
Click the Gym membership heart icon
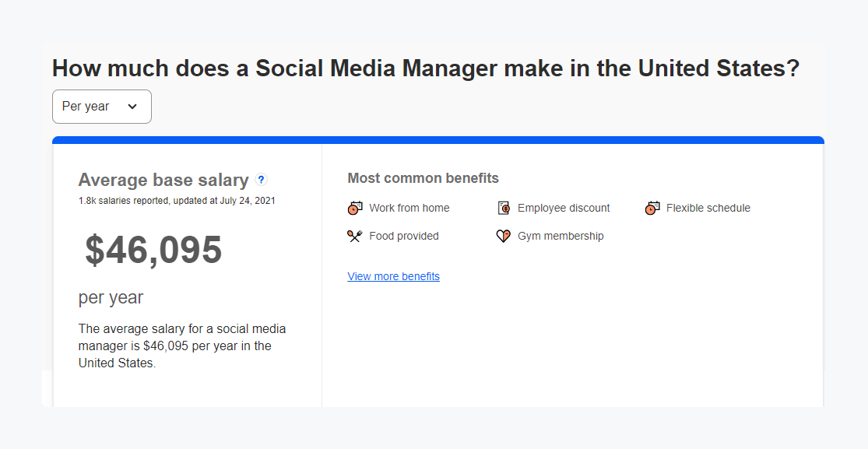pyautogui.click(x=504, y=236)
